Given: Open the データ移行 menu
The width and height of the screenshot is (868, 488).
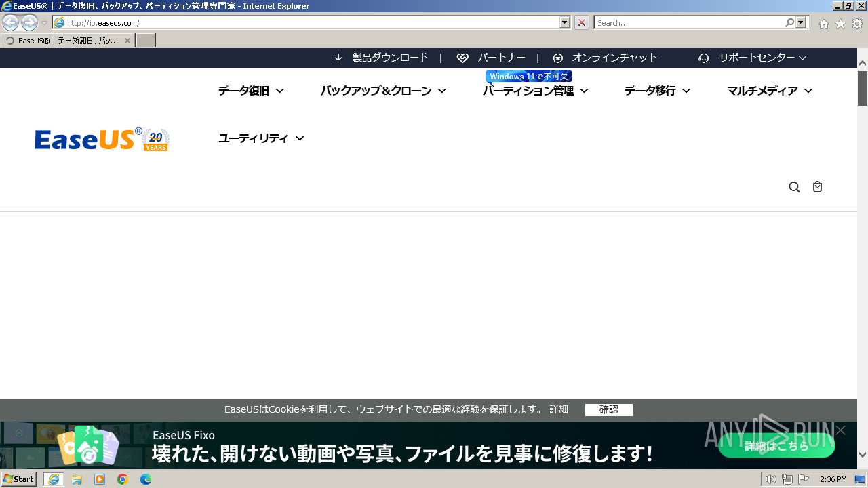Looking at the screenshot, I should 657,91.
